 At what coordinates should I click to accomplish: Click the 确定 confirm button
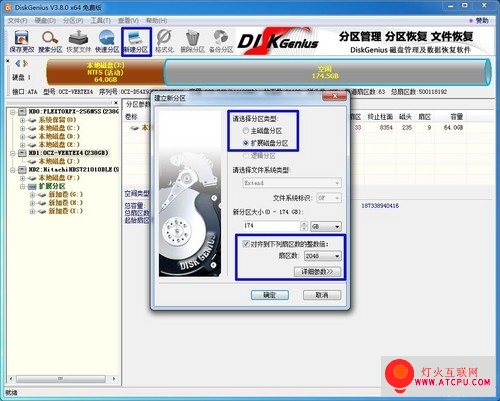(270, 295)
